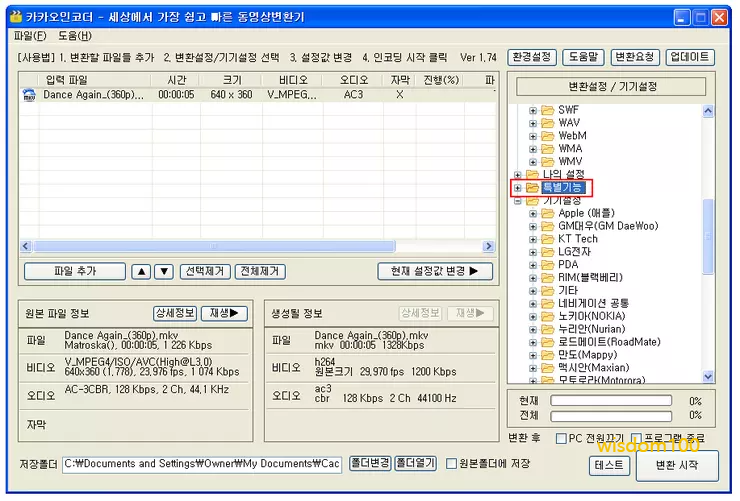Click the 전체 progress bar

click(611, 417)
